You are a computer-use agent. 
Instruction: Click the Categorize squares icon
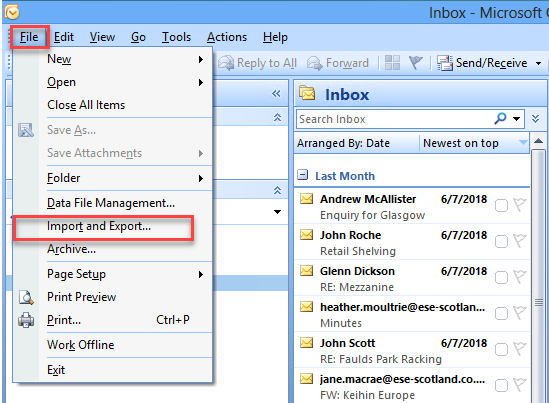(392, 63)
